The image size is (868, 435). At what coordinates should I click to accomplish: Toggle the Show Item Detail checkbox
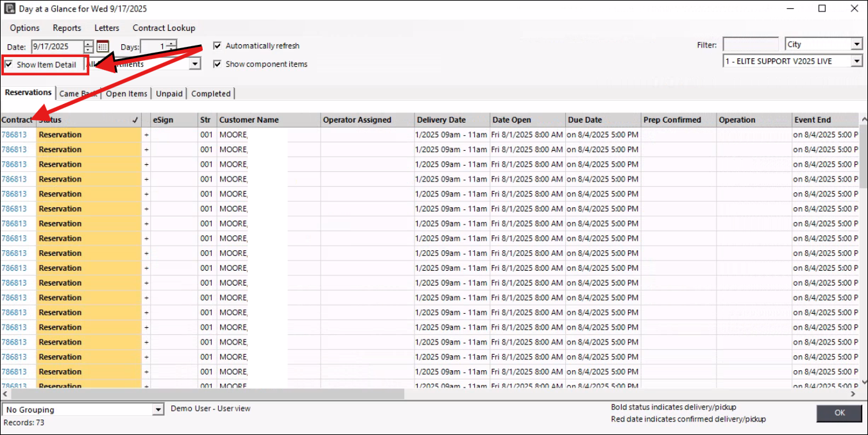[x=8, y=65]
